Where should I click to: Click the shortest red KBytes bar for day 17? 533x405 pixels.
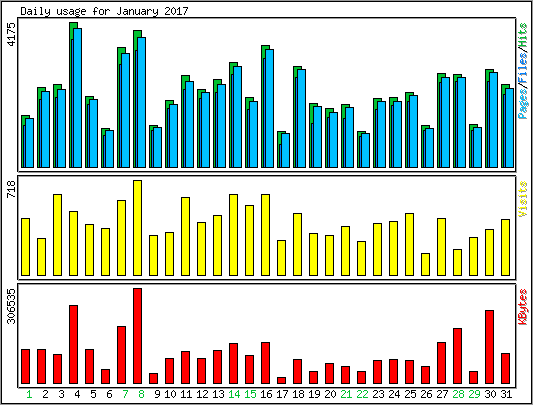click(281, 381)
